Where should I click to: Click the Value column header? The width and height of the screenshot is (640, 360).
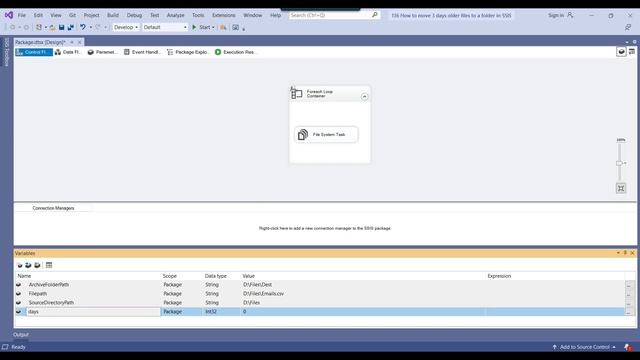point(248,276)
